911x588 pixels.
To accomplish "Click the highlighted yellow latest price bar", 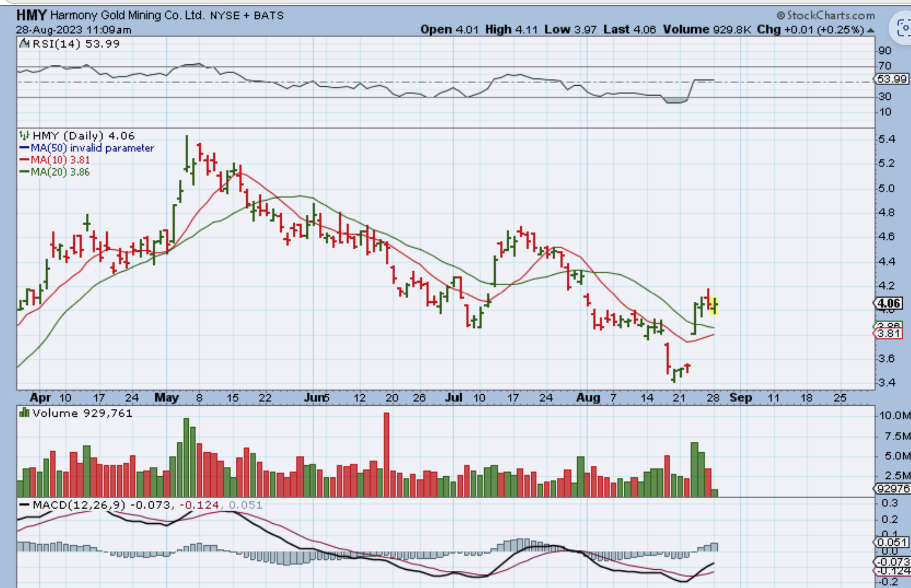I will click(714, 305).
